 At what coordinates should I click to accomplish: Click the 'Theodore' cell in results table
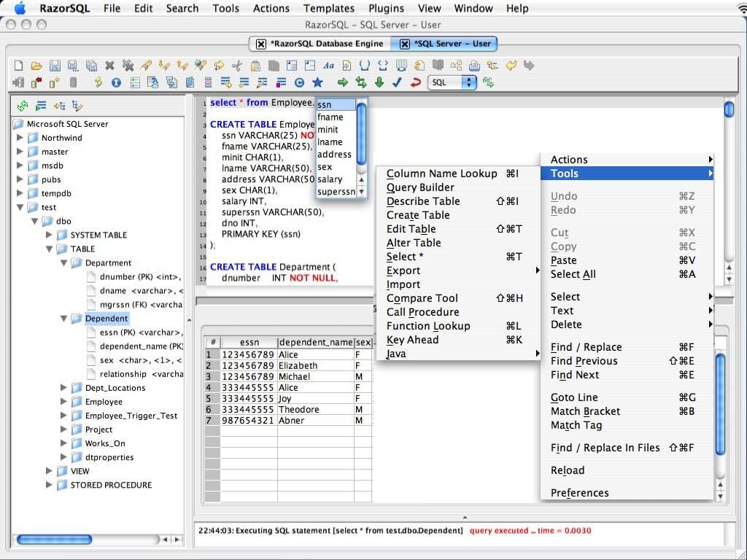pyautogui.click(x=315, y=410)
